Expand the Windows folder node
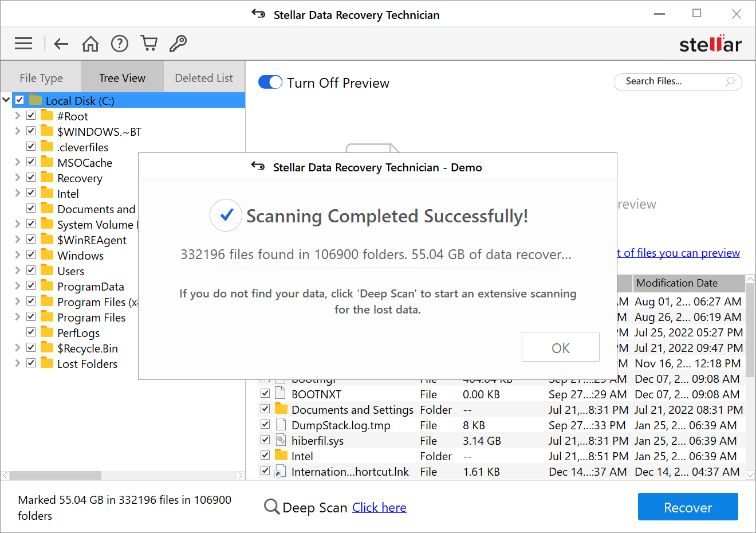 pyautogui.click(x=18, y=254)
